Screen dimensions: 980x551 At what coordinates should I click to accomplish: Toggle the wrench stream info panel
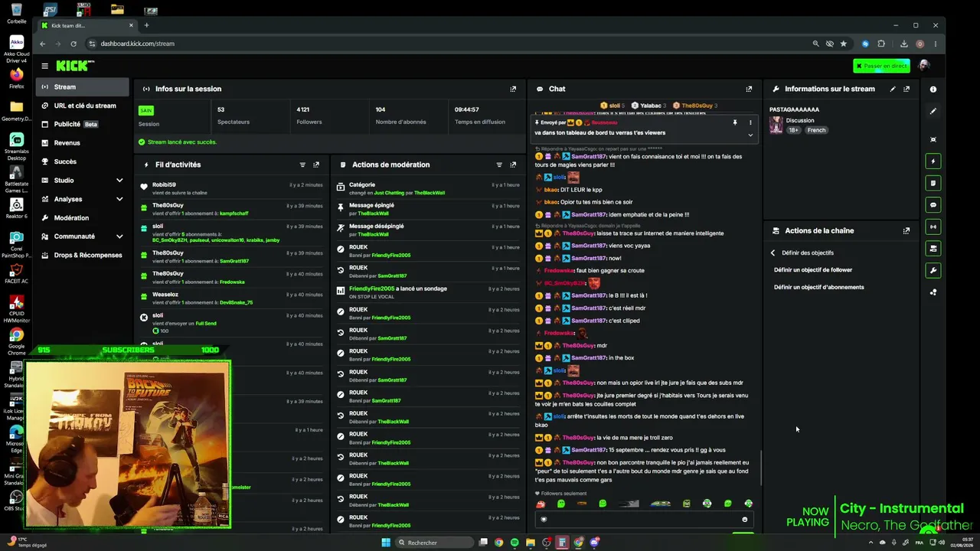933,270
